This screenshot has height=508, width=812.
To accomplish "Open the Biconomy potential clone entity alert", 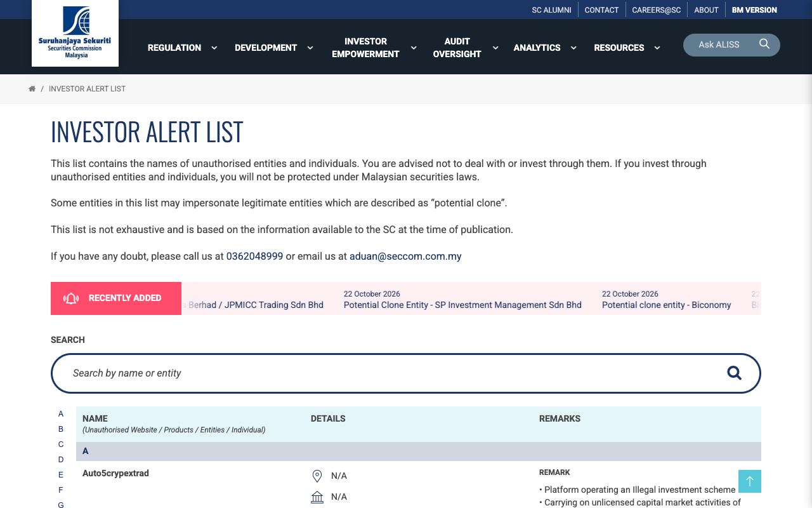I will click(x=666, y=305).
